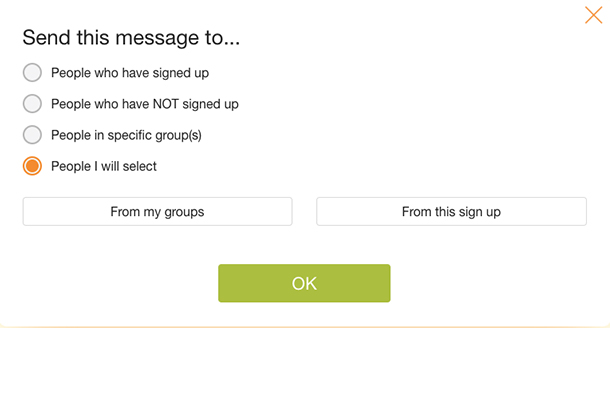Image resolution: width=610 pixels, height=393 pixels.
Task: Select the 'People who have signed up' radio button
Action: pyautogui.click(x=32, y=73)
